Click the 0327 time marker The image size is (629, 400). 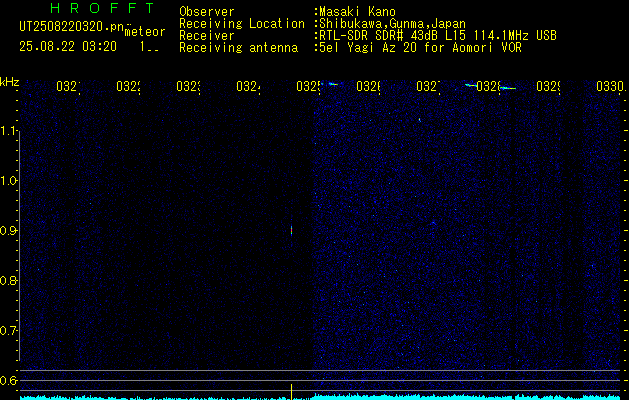[428, 86]
